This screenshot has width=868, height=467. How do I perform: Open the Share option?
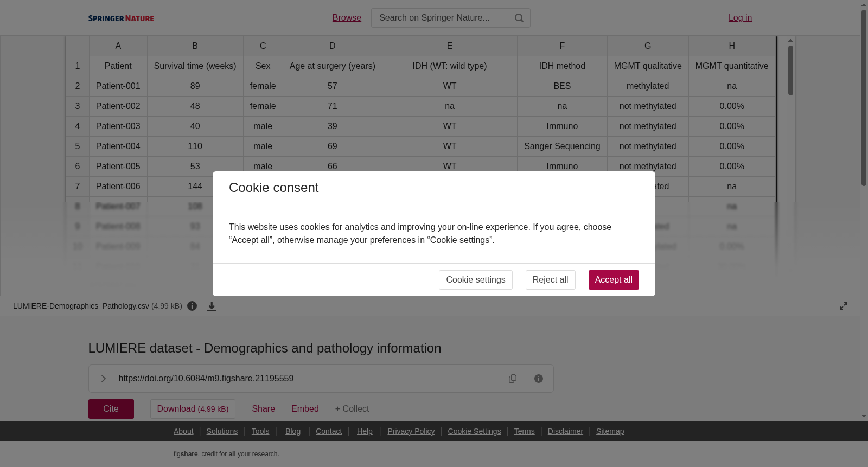coord(263,409)
